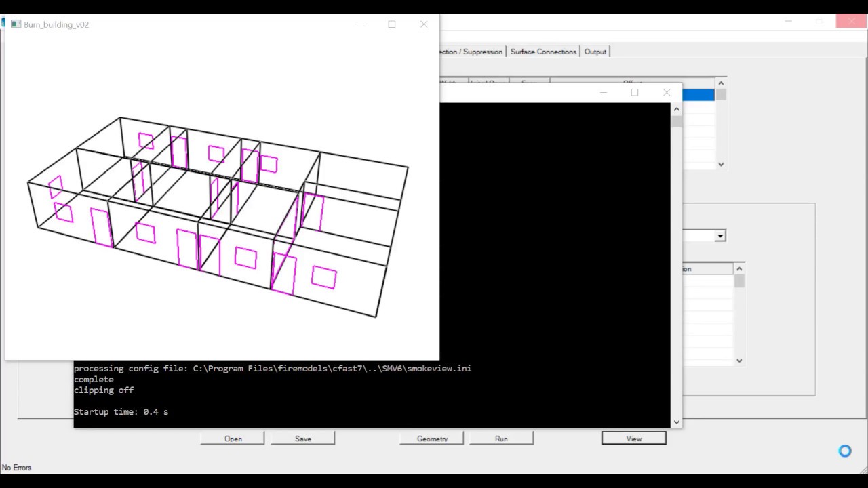Viewport: 868px width, 488px height.
Task: Click lower list scrollbar down arrow in CFAST
Action: [739, 361]
